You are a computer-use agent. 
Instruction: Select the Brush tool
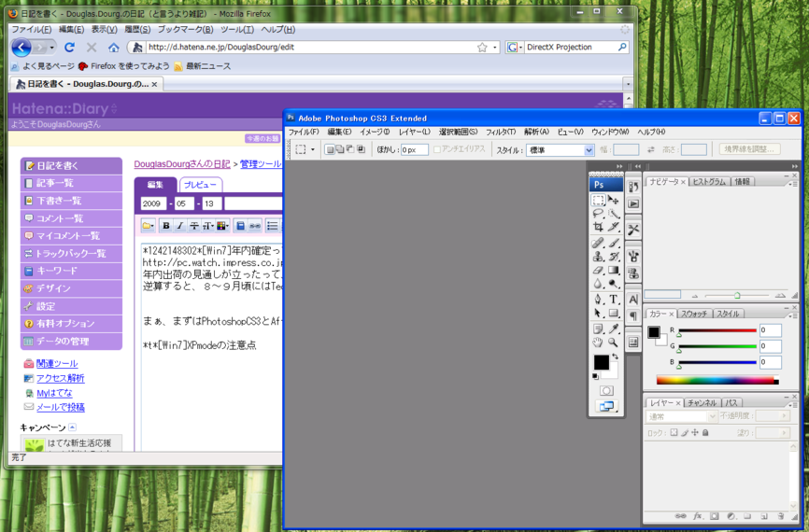(x=614, y=243)
